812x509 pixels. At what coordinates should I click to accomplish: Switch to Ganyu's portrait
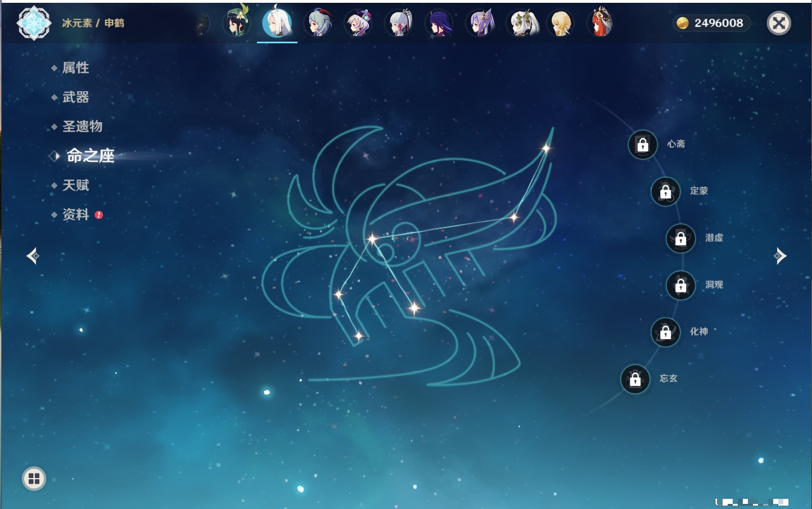(318, 23)
